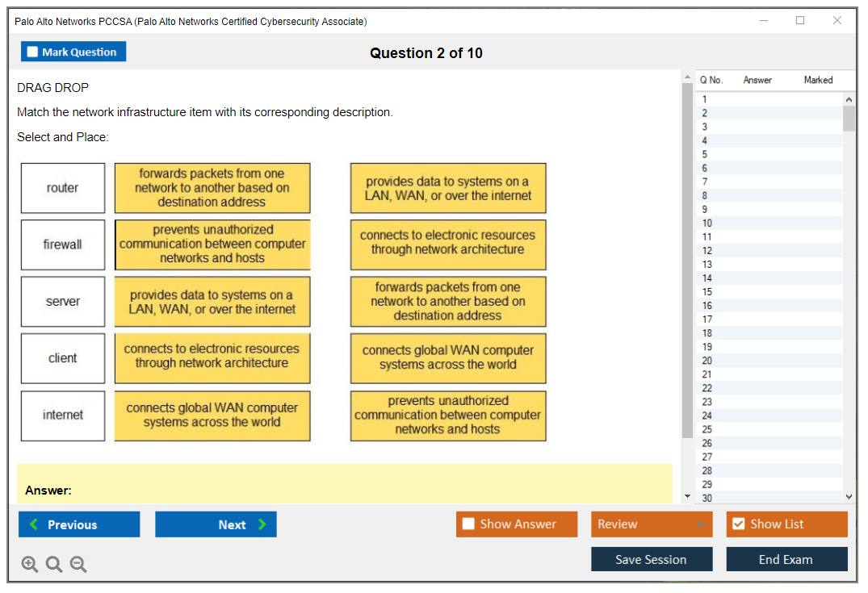
Task: Open the Review dropdown menu
Action: (x=701, y=524)
